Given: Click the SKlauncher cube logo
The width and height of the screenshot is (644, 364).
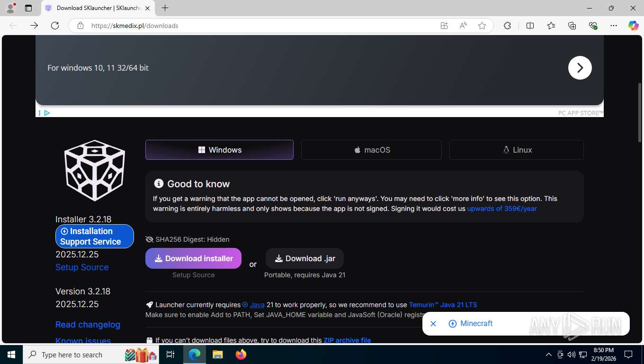Looking at the screenshot, I should point(95,170).
